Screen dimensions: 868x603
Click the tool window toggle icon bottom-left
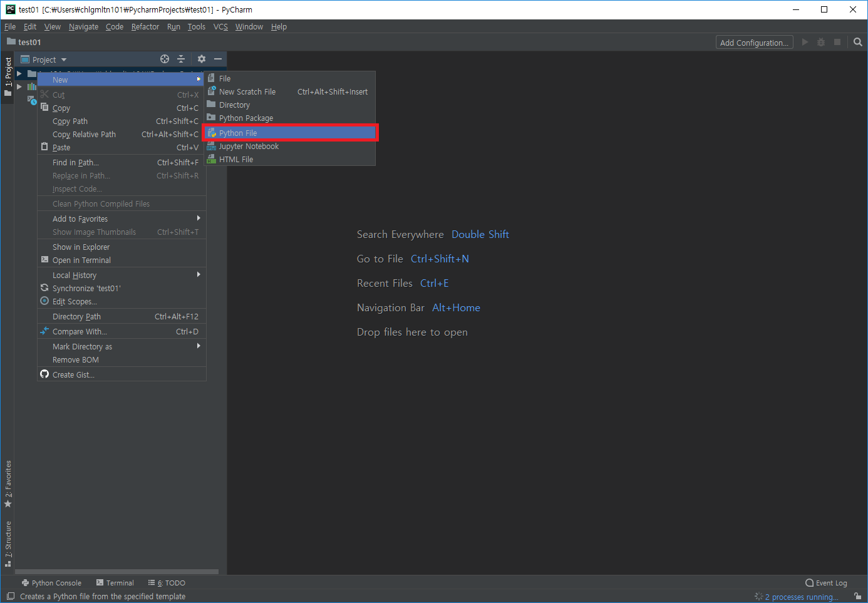click(x=11, y=596)
